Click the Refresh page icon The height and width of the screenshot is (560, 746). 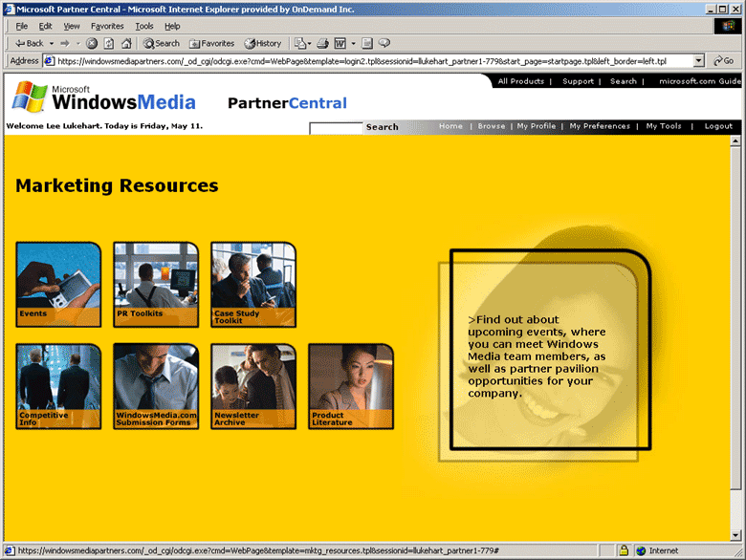pyautogui.click(x=109, y=43)
